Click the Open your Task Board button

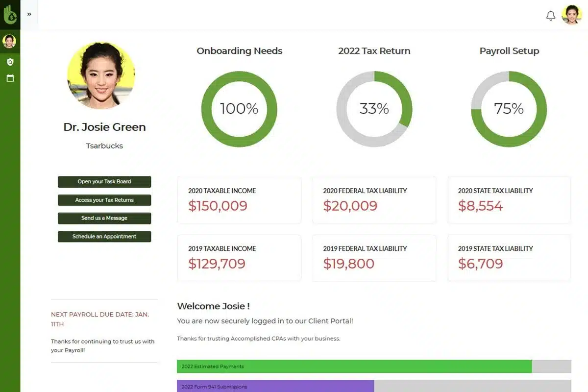(x=104, y=182)
